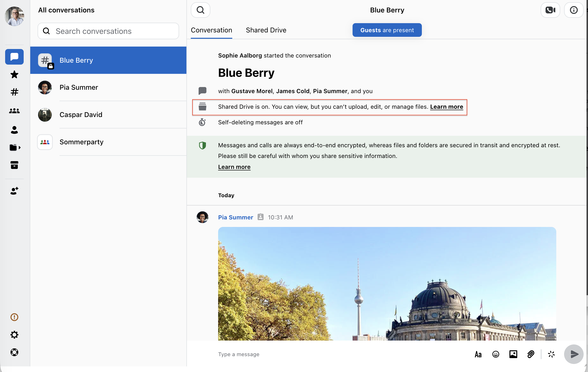588x372 pixels.
Task: Open the Berlin photo in the message
Action: point(387,284)
